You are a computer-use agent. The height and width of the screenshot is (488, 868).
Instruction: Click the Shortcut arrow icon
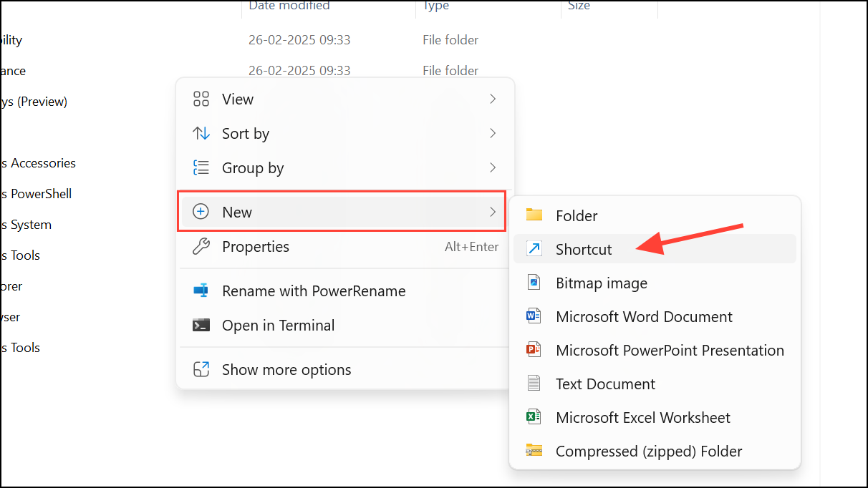(x=534, y=249)
